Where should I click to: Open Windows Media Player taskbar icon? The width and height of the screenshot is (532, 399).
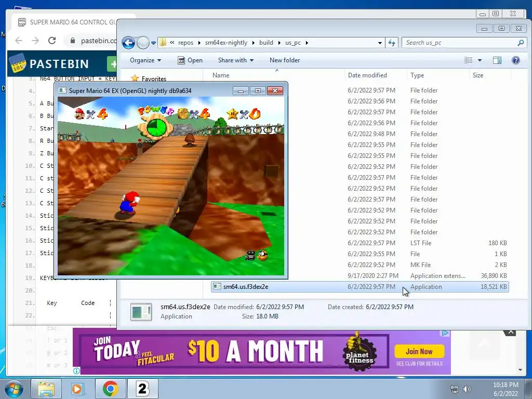coord(78,389)
